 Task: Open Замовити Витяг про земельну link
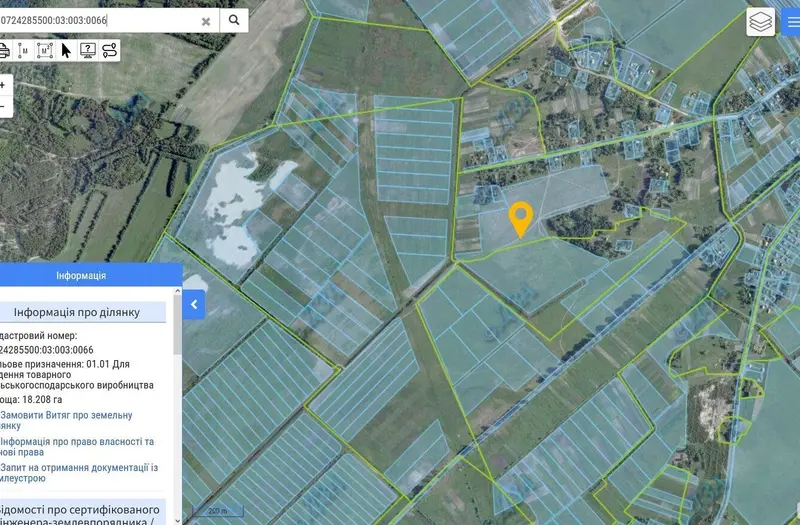coord(66,420)
